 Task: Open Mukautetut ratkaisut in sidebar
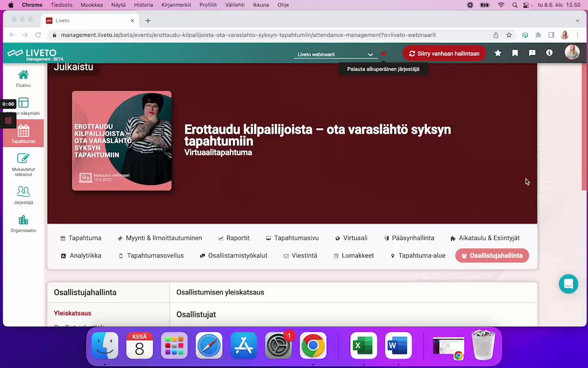[23, 165]
